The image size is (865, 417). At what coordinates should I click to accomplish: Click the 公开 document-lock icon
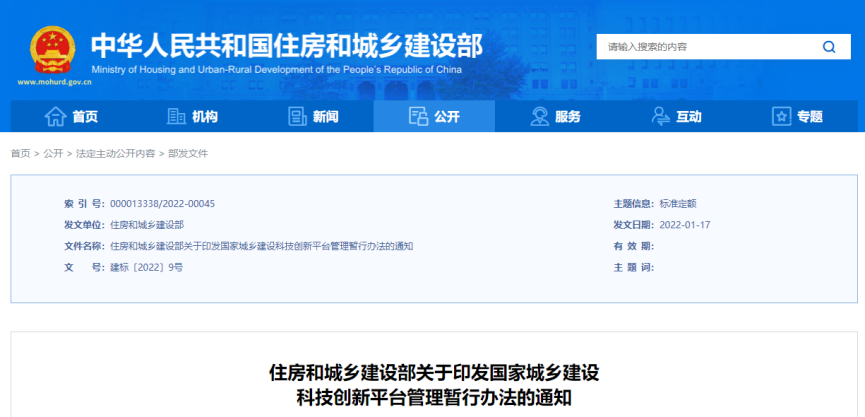point(418,116)
